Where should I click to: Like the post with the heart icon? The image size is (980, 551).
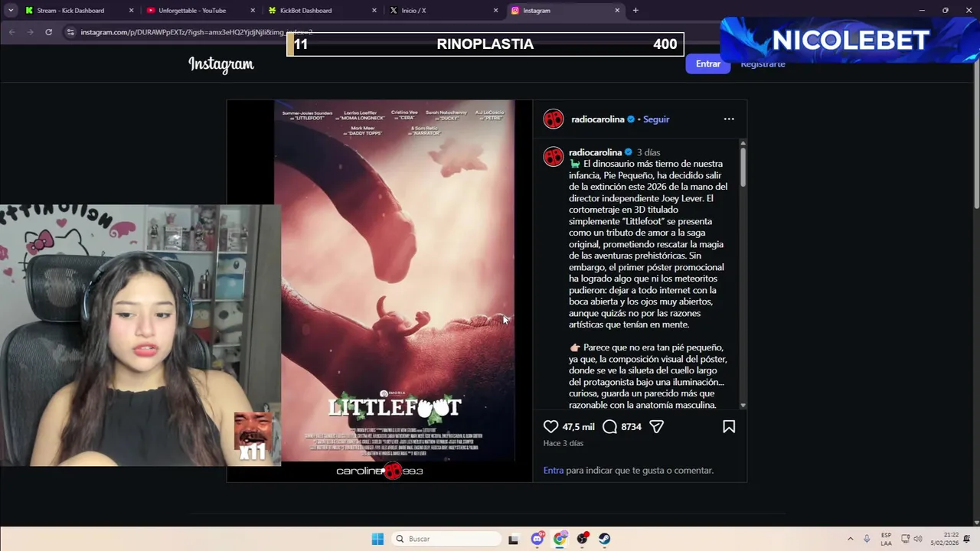click(x=550, y=426)
